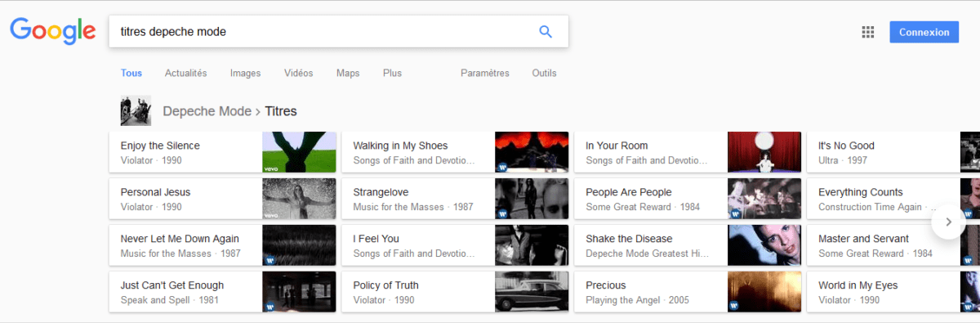Click the search field containing titres depeche mode

coord(323,32)
